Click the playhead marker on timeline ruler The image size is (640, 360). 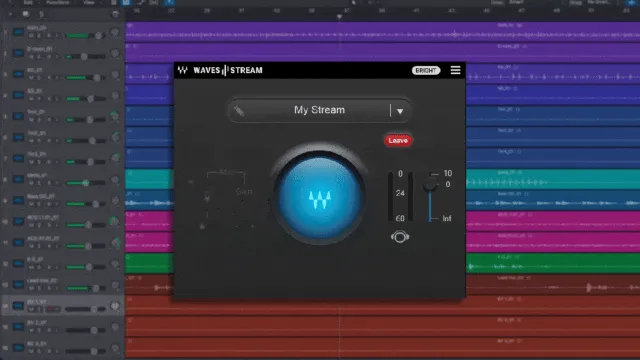point(339,17)
